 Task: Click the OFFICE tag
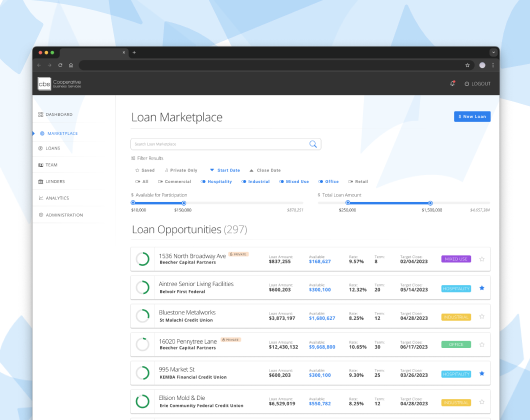point(456,345)
